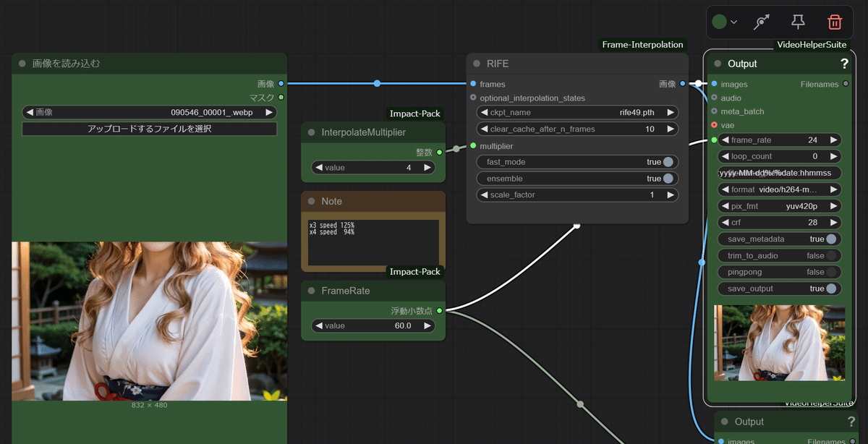Image resolution: width=868 pixels, height=444 pixels.
Task: Toggle trim_to_audio in Output node
Action: [x=779, y=255]
